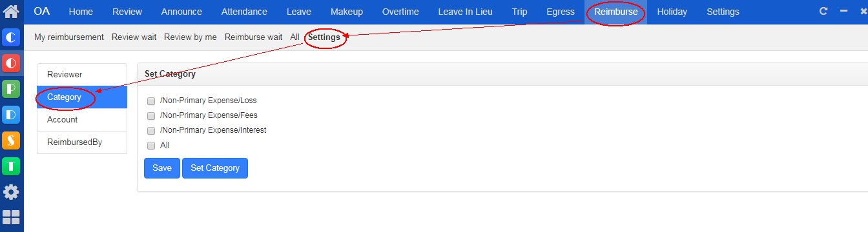The width and height of the screenshot is (868, 232).
Task: Open the red half-circle app icon
Action: pos(12,63)
